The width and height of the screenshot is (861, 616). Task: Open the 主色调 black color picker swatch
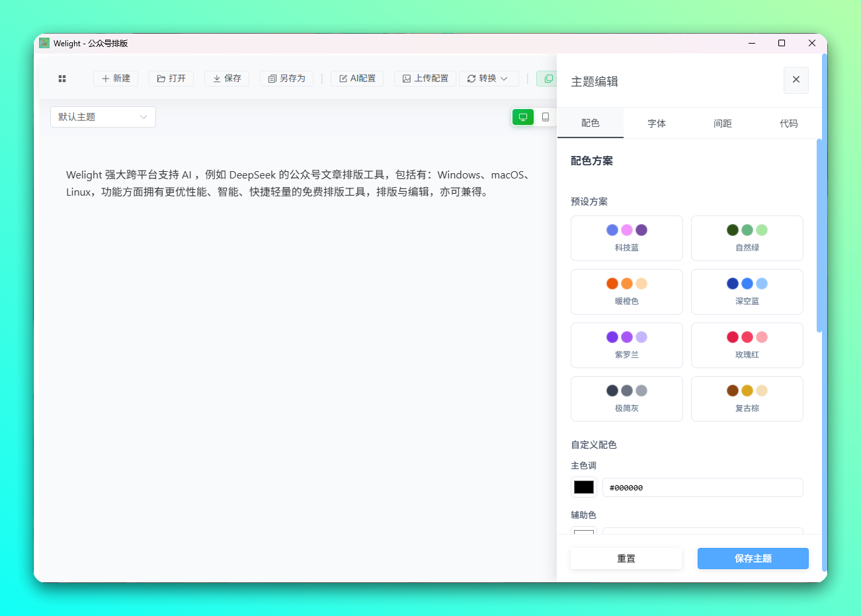tap(584, 487)
